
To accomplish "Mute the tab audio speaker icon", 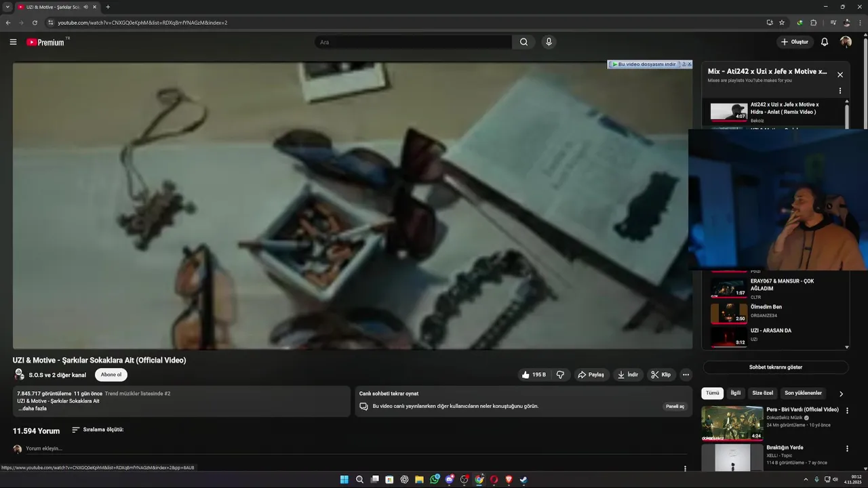I will point(85,7).
